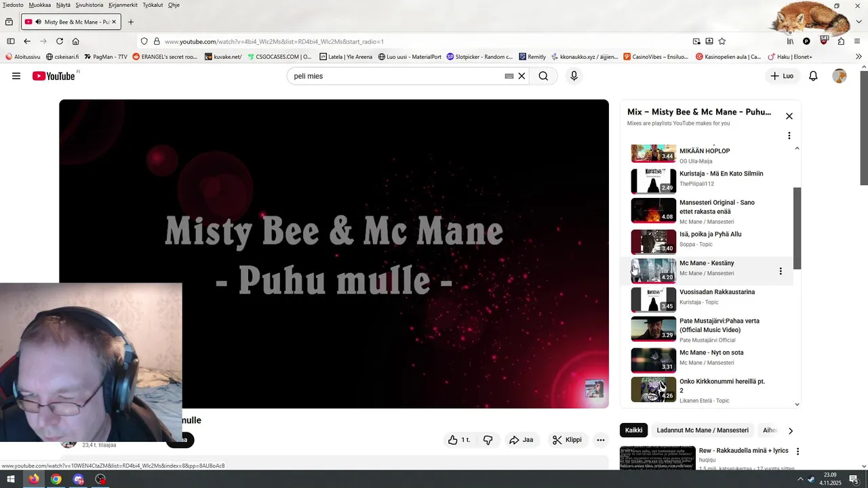Dislike the video with thumbs down

488,440
